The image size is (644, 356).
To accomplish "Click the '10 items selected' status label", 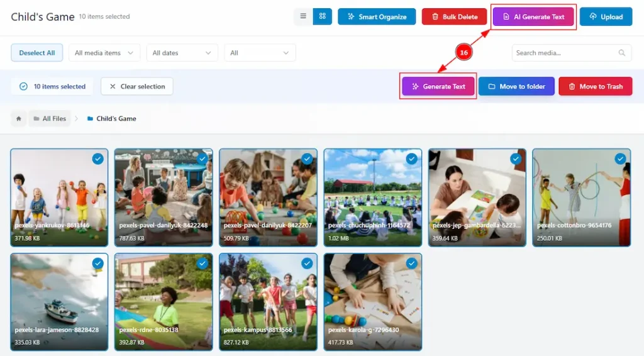I will pyautogui.click(x=52, y=87).
